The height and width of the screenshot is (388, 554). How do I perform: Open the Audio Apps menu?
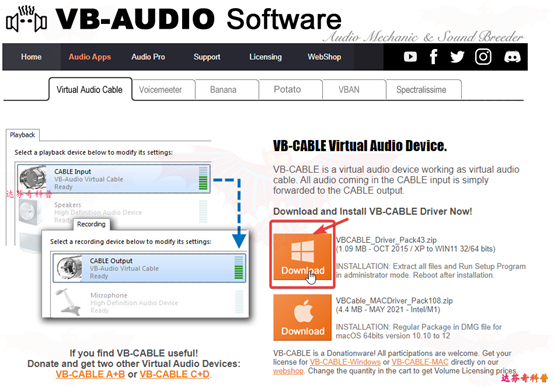90,57
